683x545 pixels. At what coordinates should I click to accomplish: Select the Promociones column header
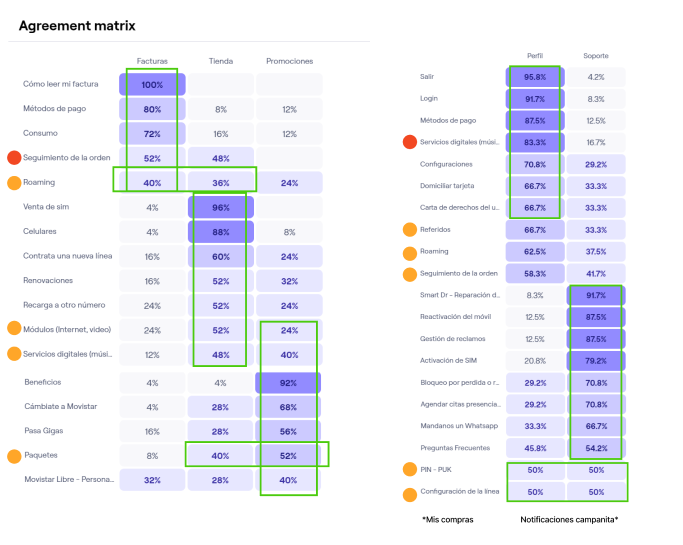(x=289, y=61)
